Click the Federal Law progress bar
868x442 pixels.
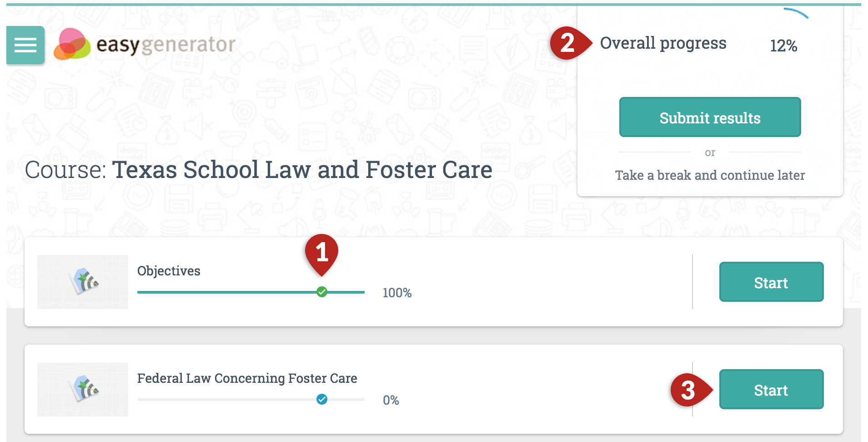tap(251, 400)
